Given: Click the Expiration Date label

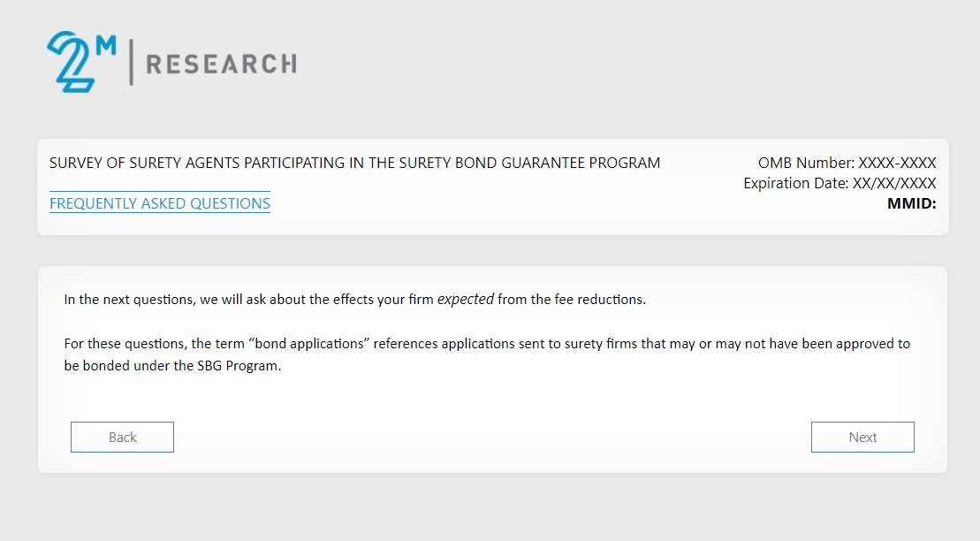Looking at the screenshot, I should 795,183.
